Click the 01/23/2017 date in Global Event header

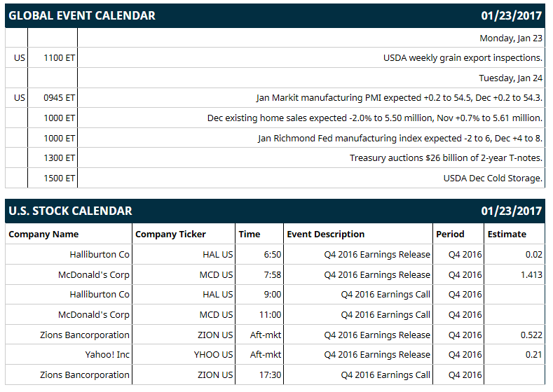(x=512, y=15)
